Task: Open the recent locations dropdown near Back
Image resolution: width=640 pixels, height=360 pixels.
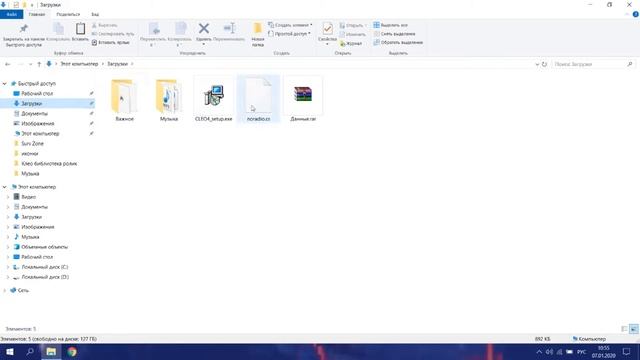Action: click(30, 64)
